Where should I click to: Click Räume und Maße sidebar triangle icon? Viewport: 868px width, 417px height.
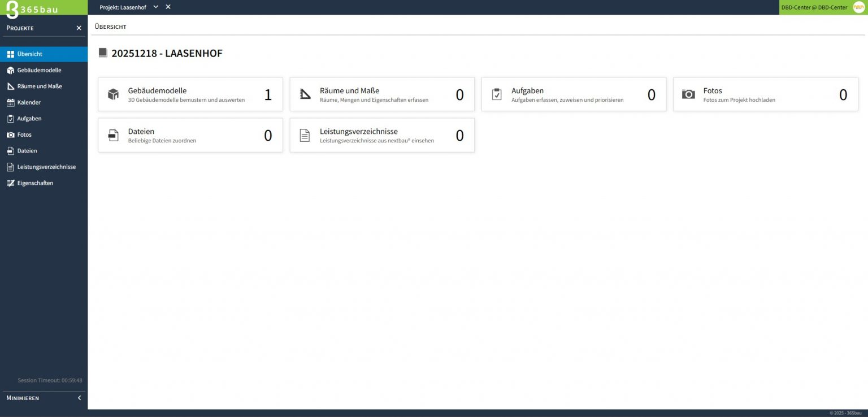10,86
